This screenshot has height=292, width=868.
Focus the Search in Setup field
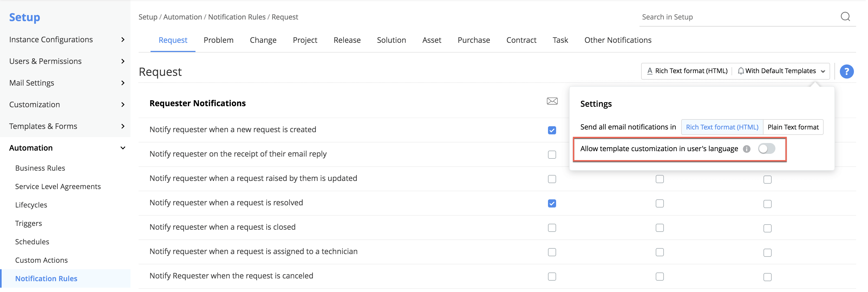pos(738,17)
